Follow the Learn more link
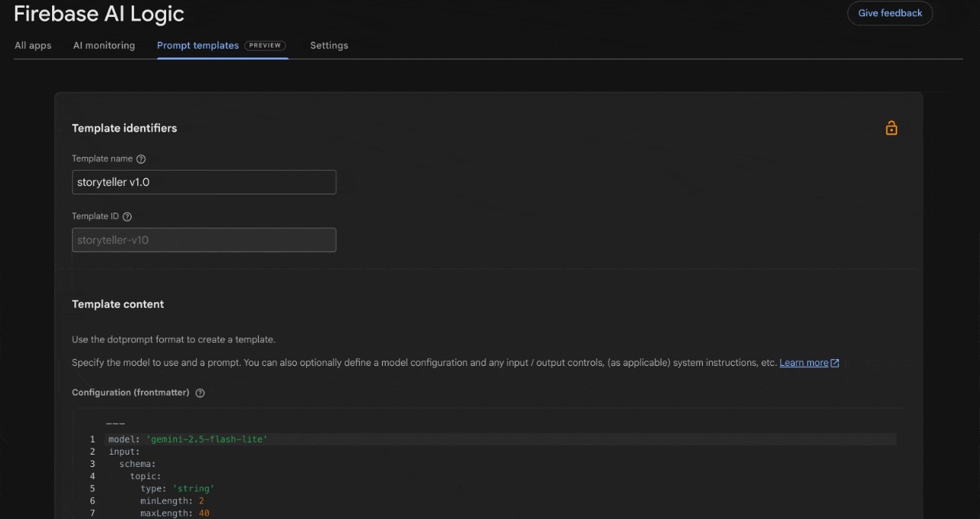The image size is (980, 519). click(803, 363)
